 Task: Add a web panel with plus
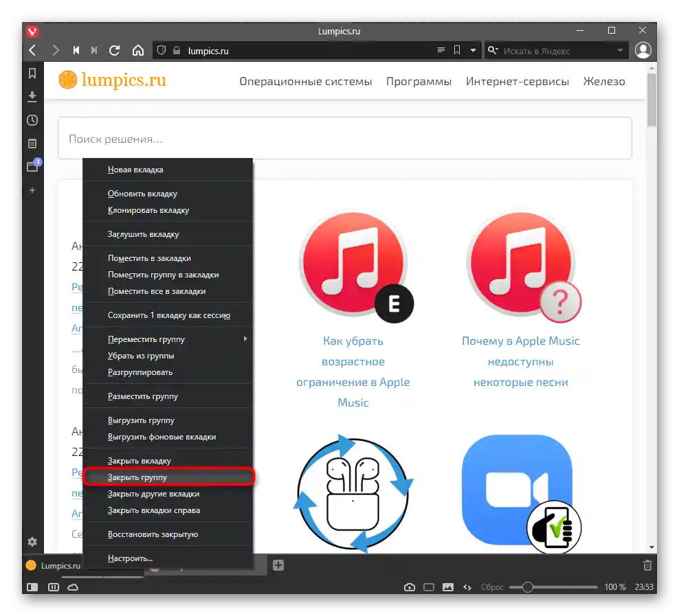pos(32,190)
